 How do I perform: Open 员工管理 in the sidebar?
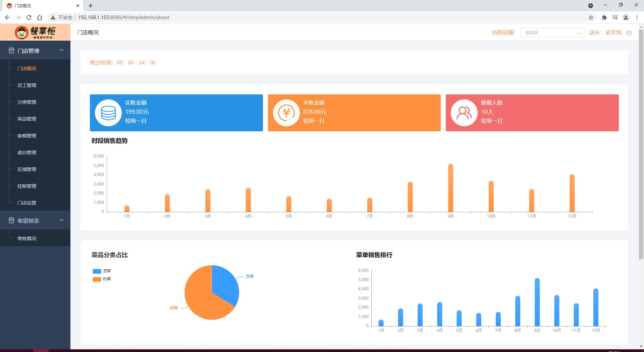pos(27,85)
